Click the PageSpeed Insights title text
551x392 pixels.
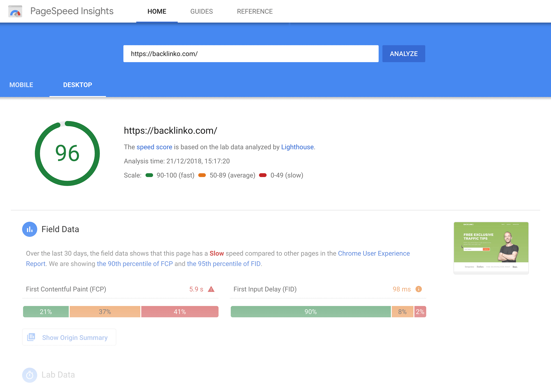[72, 11]
